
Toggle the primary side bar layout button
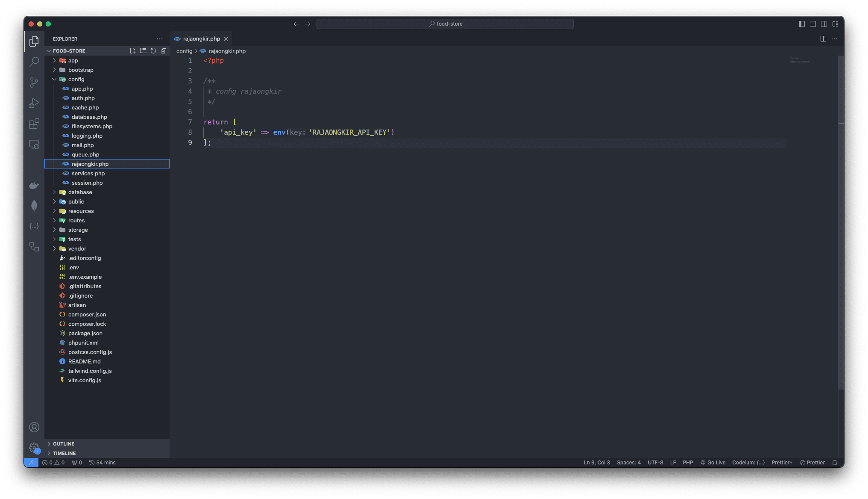click(802, 24)
